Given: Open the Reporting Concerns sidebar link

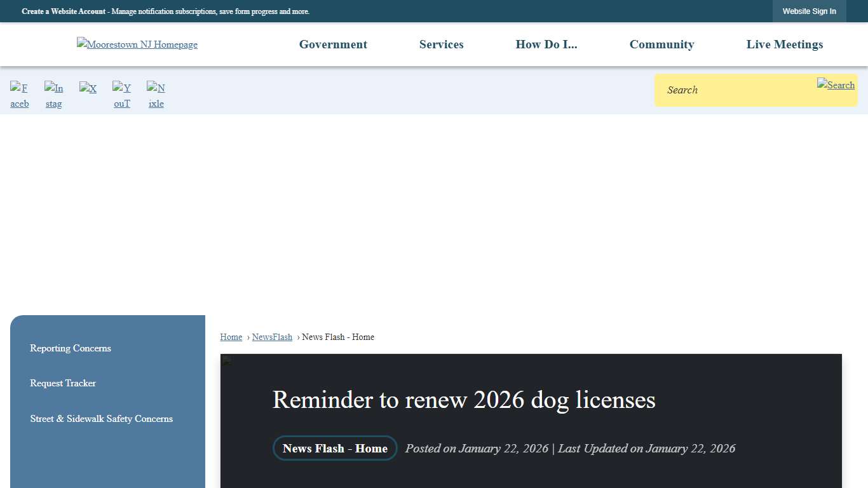Looking at the screenshot, I should [70, 348].
